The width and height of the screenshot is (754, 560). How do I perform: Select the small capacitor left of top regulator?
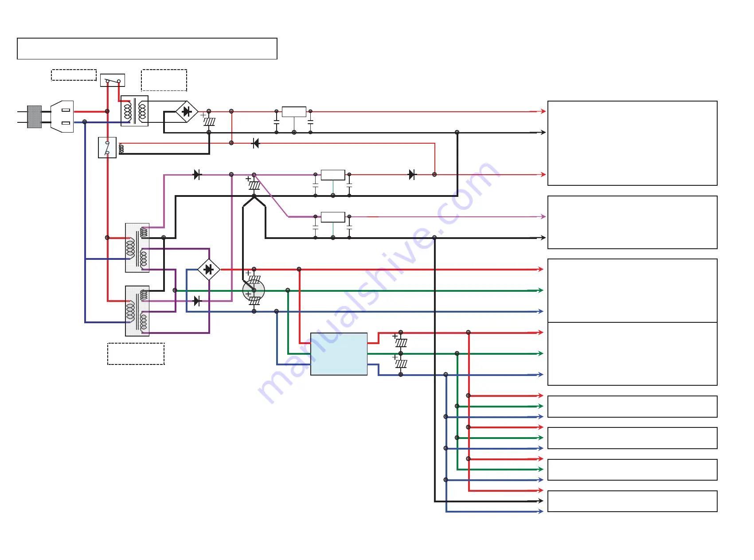277,121
